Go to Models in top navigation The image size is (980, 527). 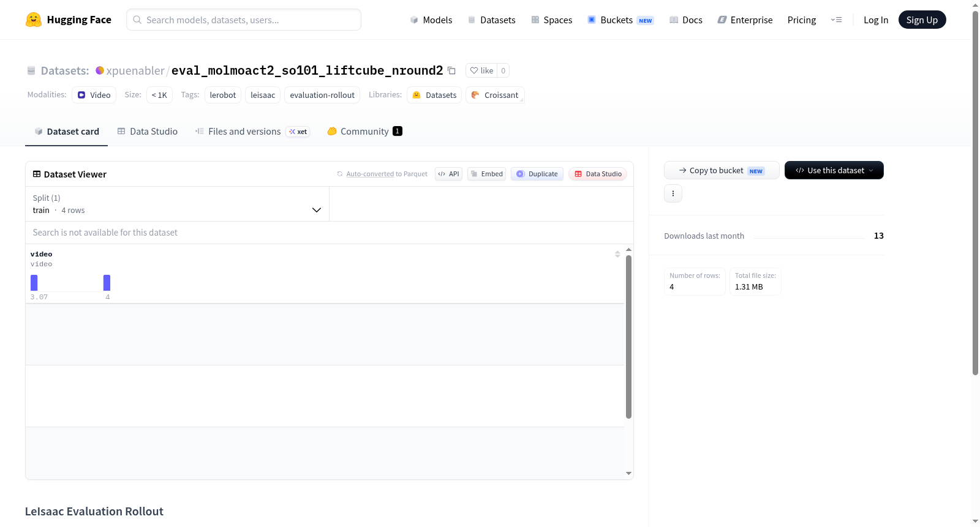pos(431,20)
